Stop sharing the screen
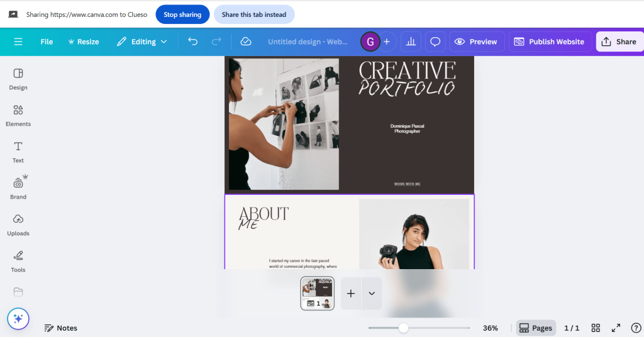644x337 pixels. 182,14
